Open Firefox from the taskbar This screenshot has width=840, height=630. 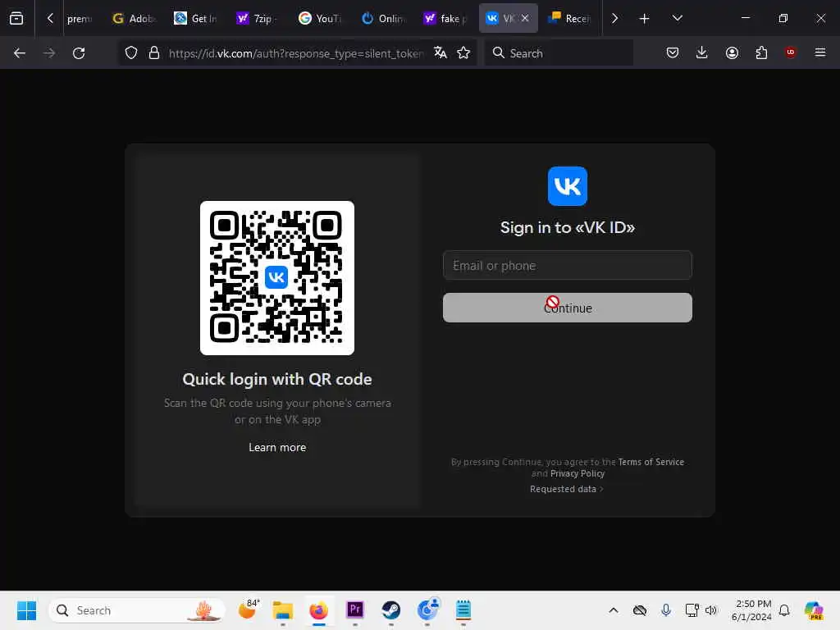point(319,610)
